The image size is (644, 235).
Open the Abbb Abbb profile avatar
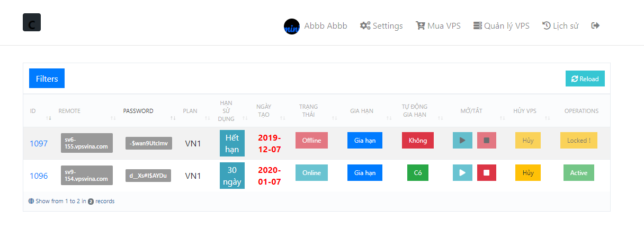click(x=292, y=27)
